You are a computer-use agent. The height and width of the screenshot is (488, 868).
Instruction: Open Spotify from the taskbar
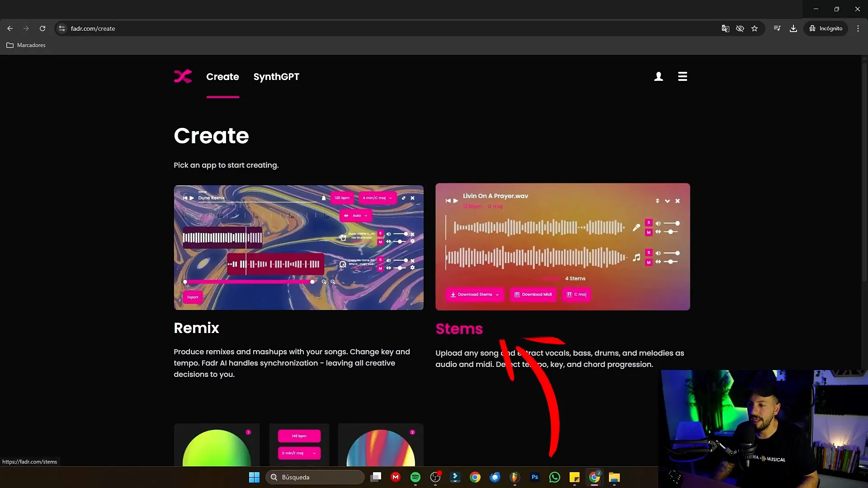click(x=415, y=477)
